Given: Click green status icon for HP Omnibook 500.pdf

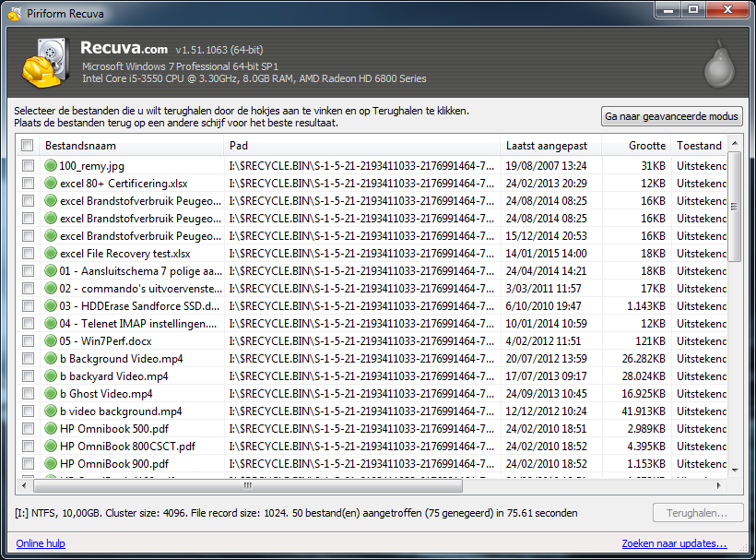Looking at the screenshot, I should click(51, 428).
